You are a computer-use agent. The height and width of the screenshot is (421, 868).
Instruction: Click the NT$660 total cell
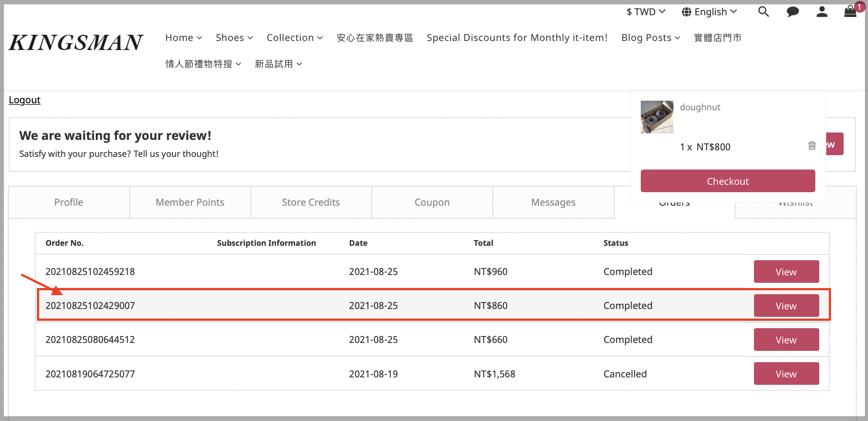coord(491,340)
